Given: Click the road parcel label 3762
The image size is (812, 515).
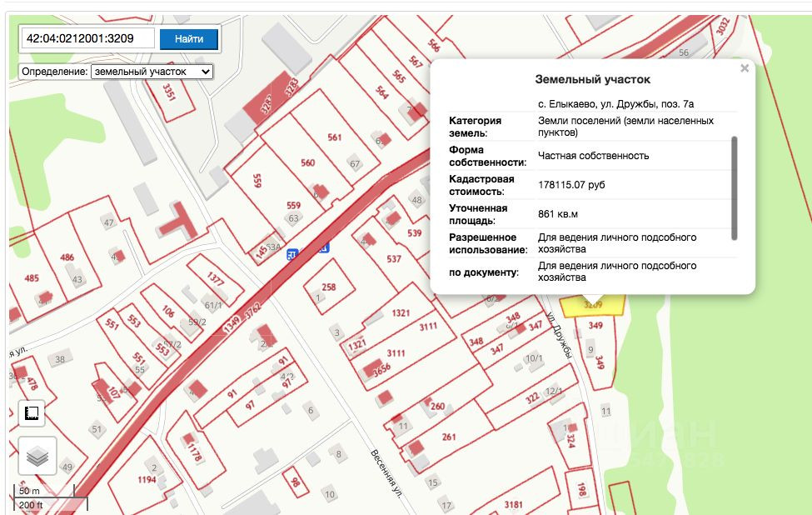Looking at the screenshot, I should [x=252, y=311].
